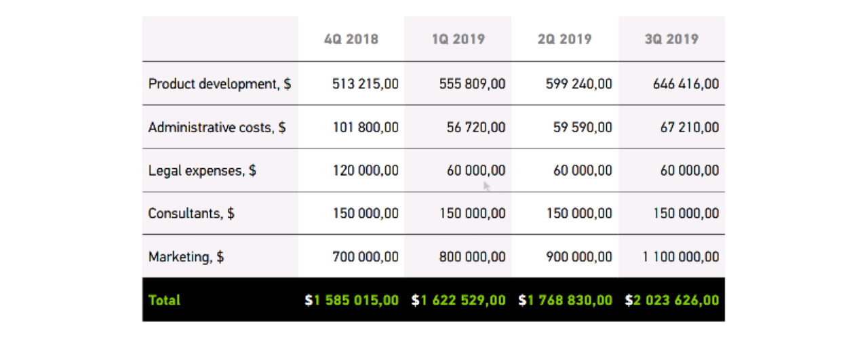
Task: Select the Marketing value 800 000,00
Action: [473, 257]
